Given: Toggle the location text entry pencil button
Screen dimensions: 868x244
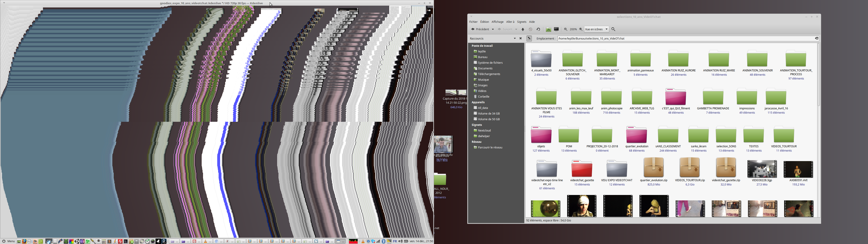Looking at the screenshot, I should pyautogui.click(x=529, y=38).
